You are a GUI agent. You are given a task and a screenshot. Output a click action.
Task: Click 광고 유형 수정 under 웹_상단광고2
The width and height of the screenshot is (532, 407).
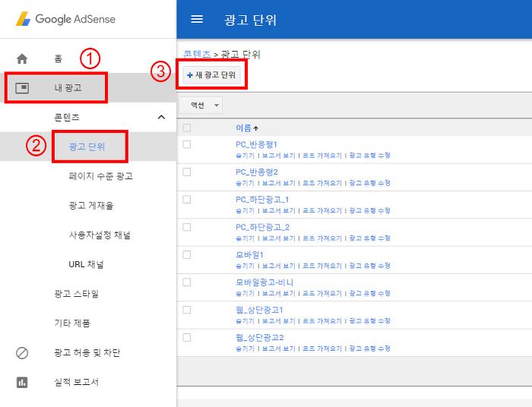[370, 349]
